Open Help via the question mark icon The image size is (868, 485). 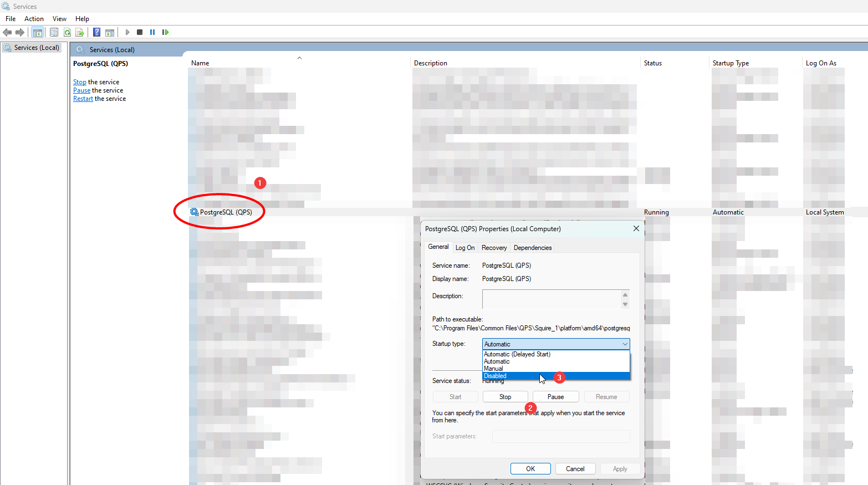coord(97,32)
